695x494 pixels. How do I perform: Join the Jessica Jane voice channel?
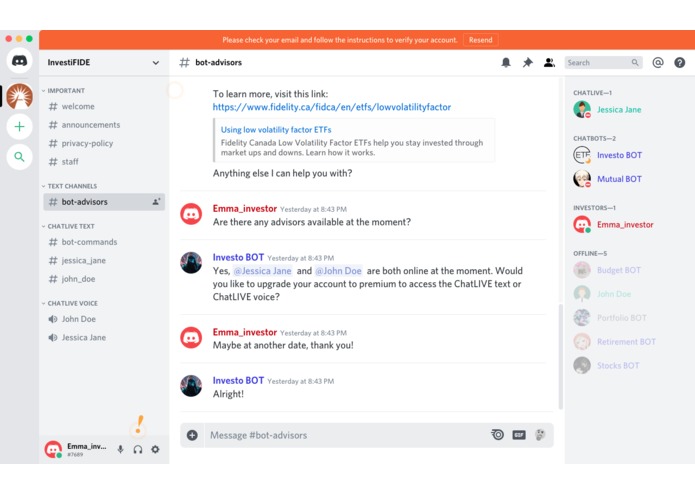[104, 338]
